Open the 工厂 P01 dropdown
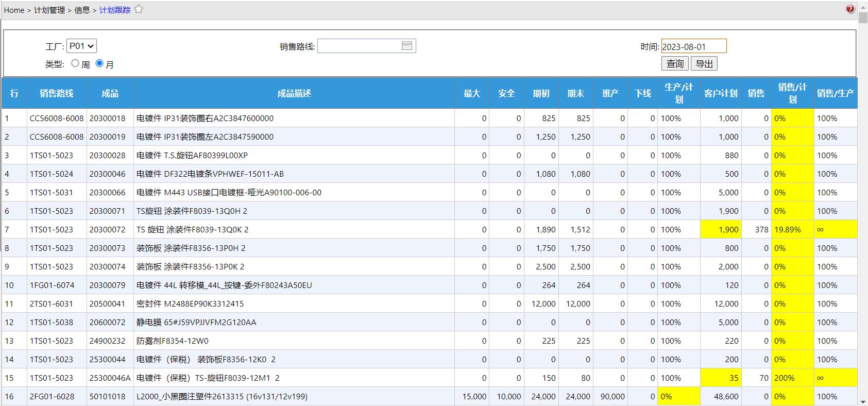 pyautogui.click(x=81, y=46)
